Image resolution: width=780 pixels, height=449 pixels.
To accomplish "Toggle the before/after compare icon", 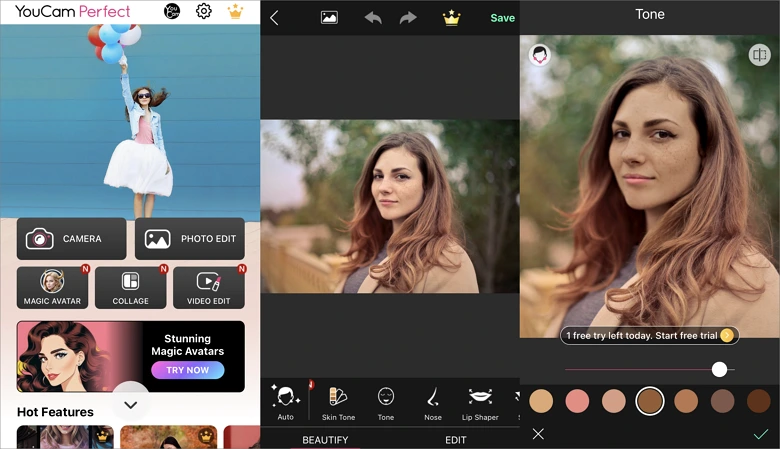I will [x=759, y=55].
